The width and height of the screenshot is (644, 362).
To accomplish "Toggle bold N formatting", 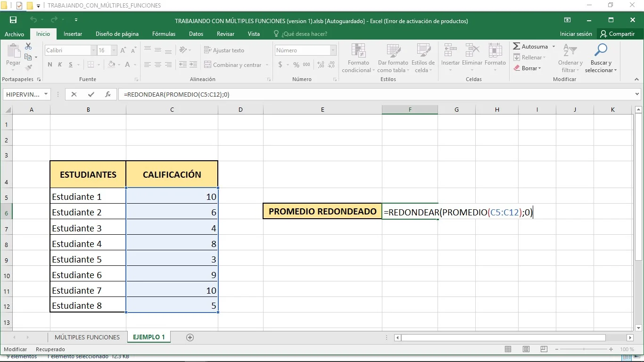I will click(50, 65).
